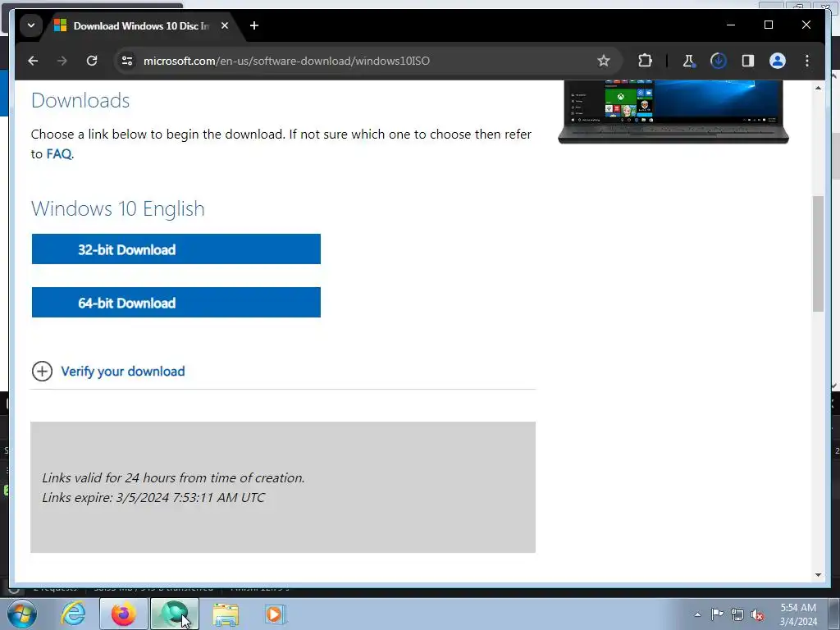Start the 64-bit Download
Image resolution: width=840 pixels, height=630 pixels.
(x=176, y=302)
